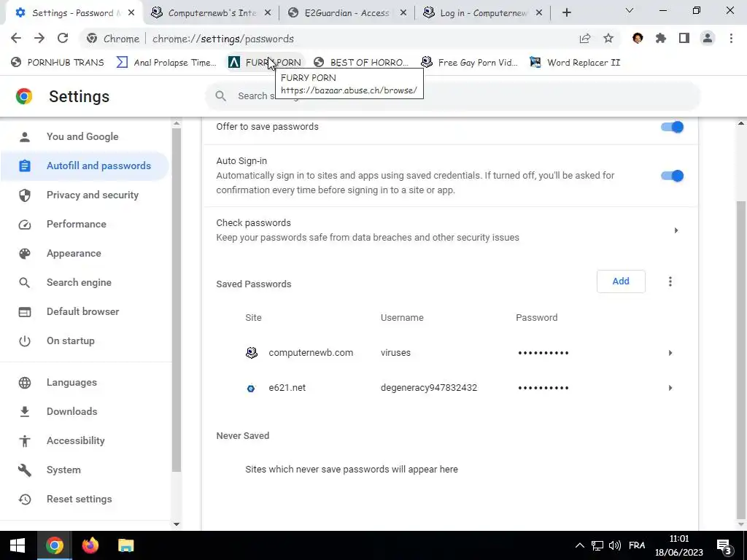Screen dimensions: 747x560
Task: Open the tab search chevron
Action: (630, 10)
